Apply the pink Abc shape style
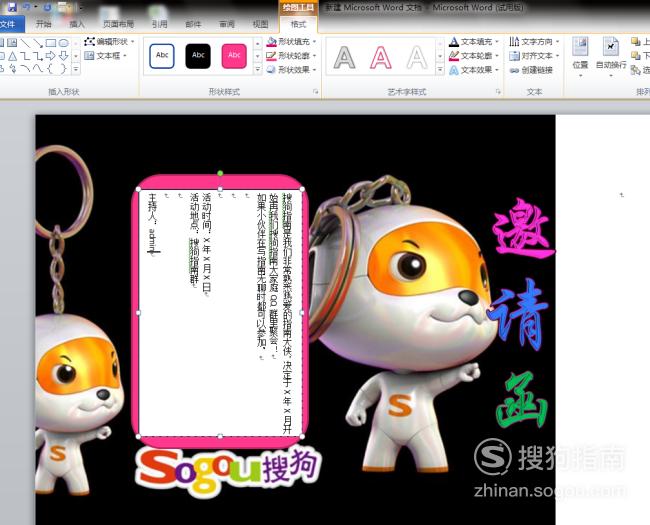 coord(234,56)
